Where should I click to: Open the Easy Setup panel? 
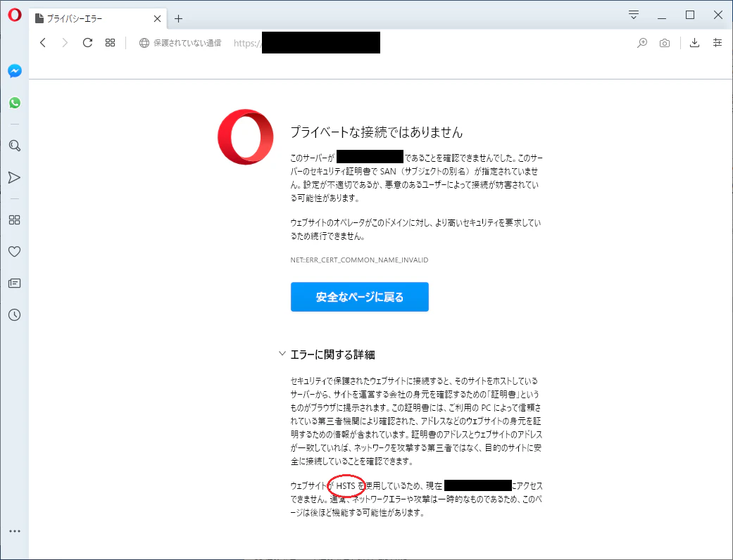[718, 42]
